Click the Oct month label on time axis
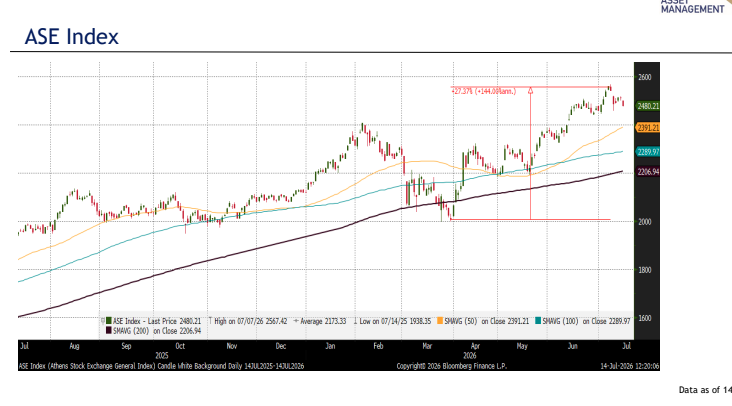Viewport: 732px width, 406px height. point(180,346)
